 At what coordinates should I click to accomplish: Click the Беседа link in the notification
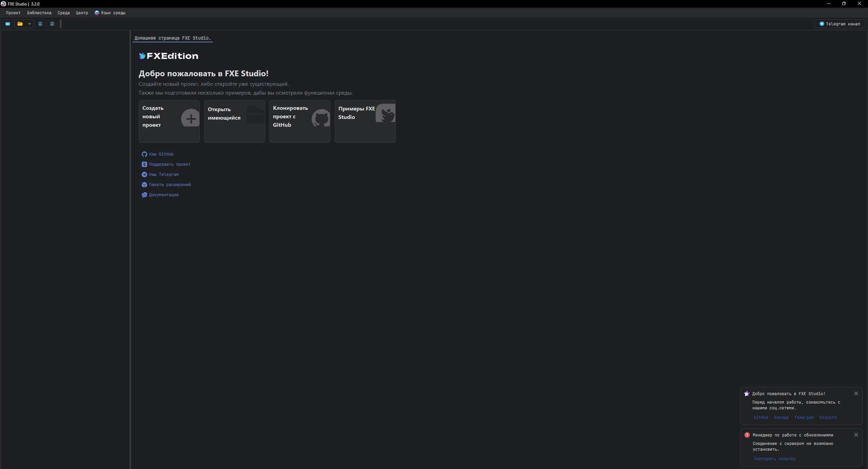click(781, 417)
